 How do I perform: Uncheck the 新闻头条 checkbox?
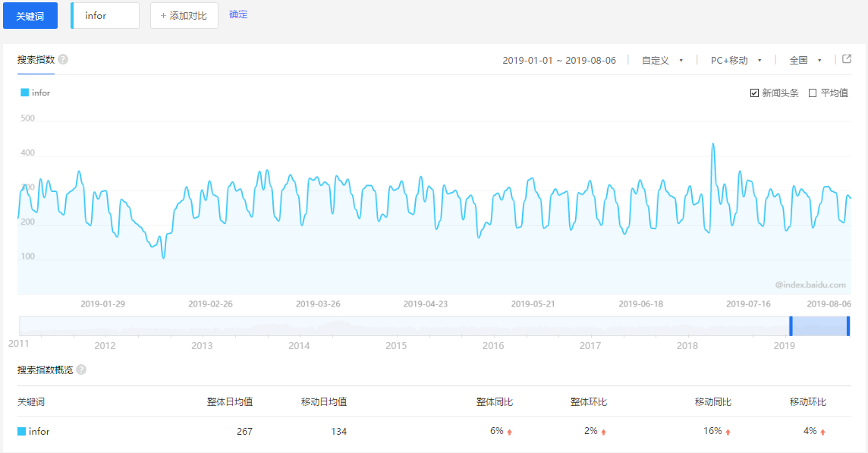pyautogui.click(x=753, y=92)
